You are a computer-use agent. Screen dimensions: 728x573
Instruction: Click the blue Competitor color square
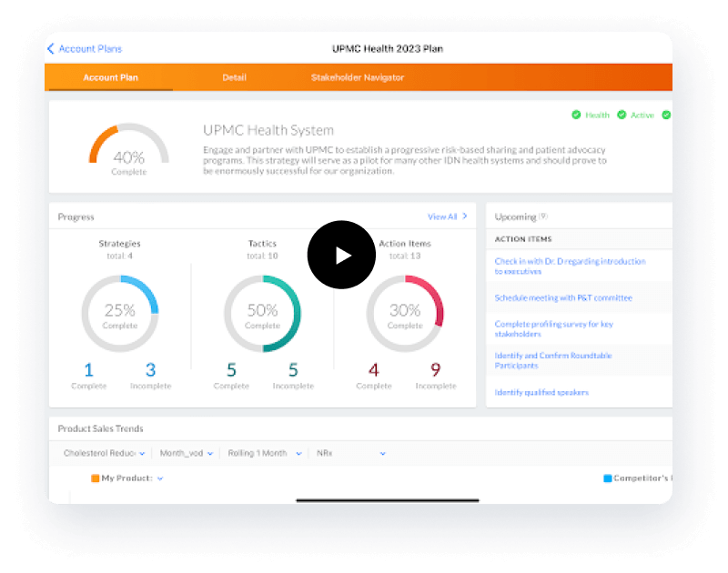click(x=607, y=477)
